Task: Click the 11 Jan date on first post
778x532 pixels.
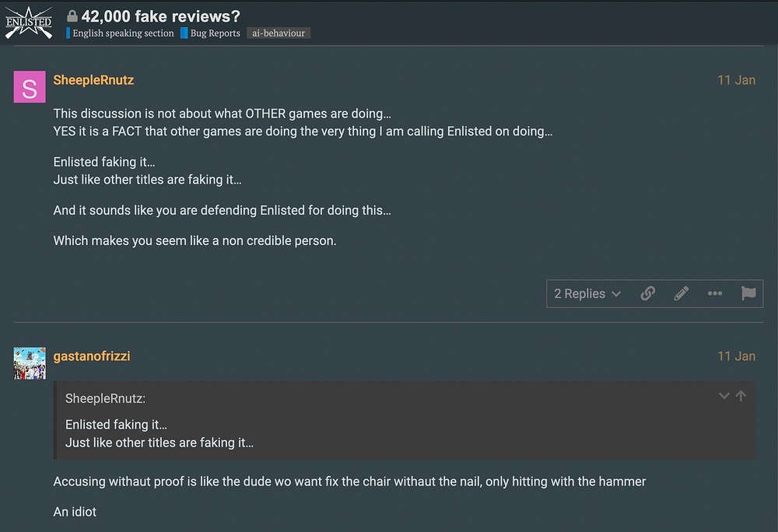Action: (736, 80)
